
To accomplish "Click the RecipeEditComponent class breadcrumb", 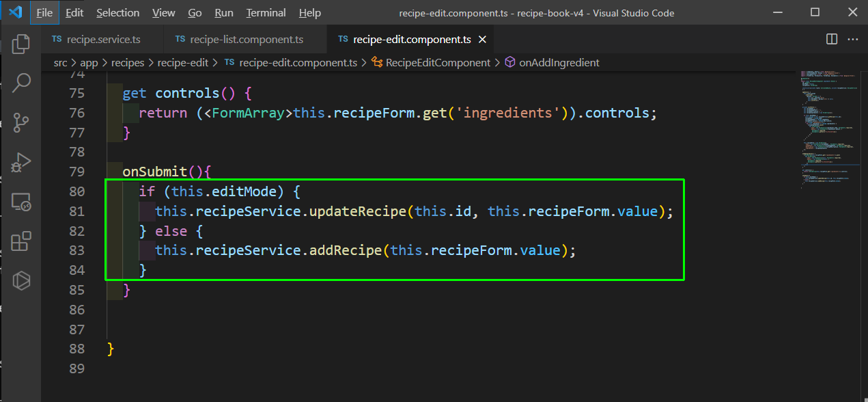I will pyautogui.click(x=431, y=62).
